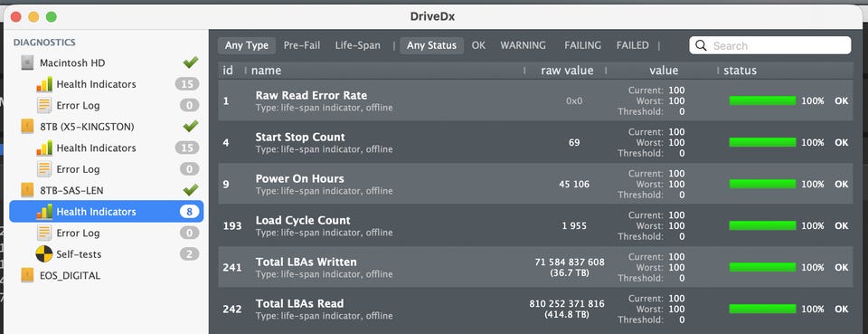This screenshot has height=334, width=868.
Task: Filter indicators by Life-Span type
Action: 358,45
